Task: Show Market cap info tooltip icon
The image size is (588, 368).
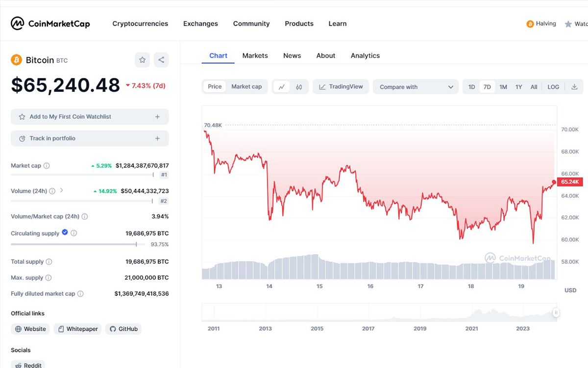Action: 47,166
